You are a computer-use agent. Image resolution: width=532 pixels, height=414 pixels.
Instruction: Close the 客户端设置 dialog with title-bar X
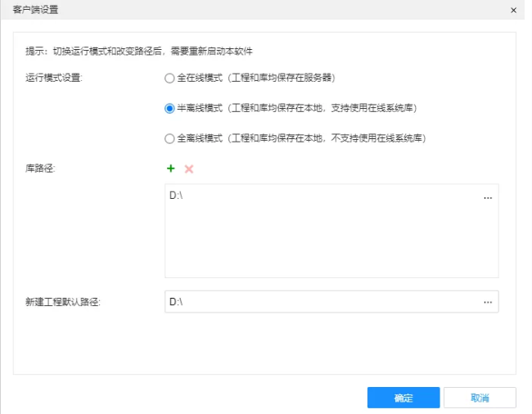pyautogui.click(x=513, y=10)
